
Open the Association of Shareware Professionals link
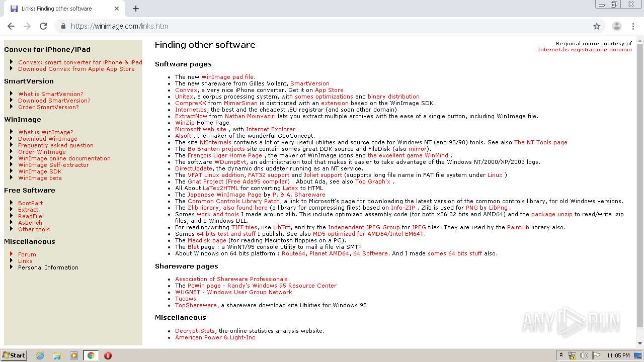231,279
